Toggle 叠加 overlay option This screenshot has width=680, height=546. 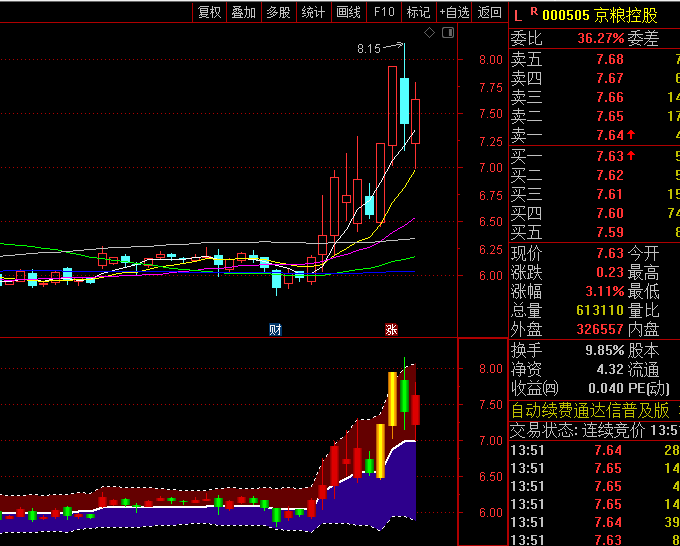[243, 12]
